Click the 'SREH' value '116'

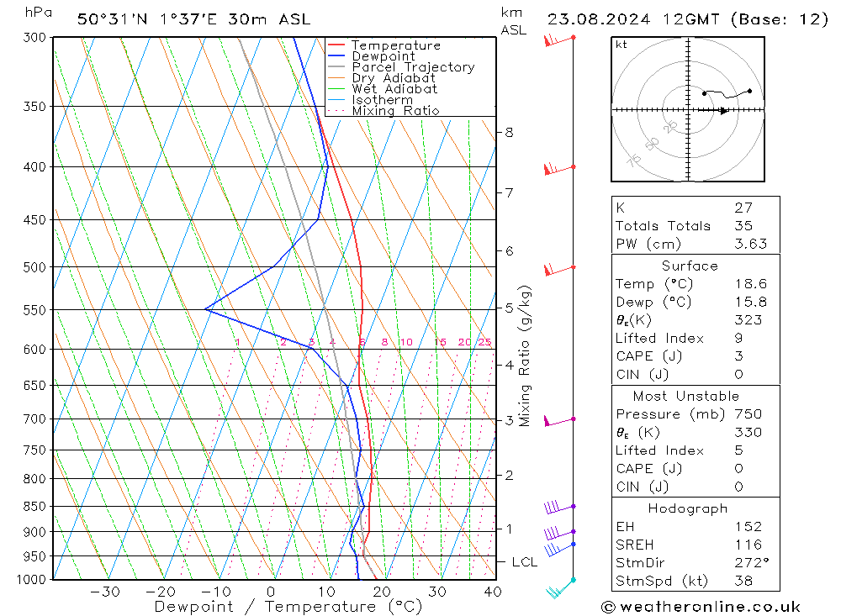748,545
